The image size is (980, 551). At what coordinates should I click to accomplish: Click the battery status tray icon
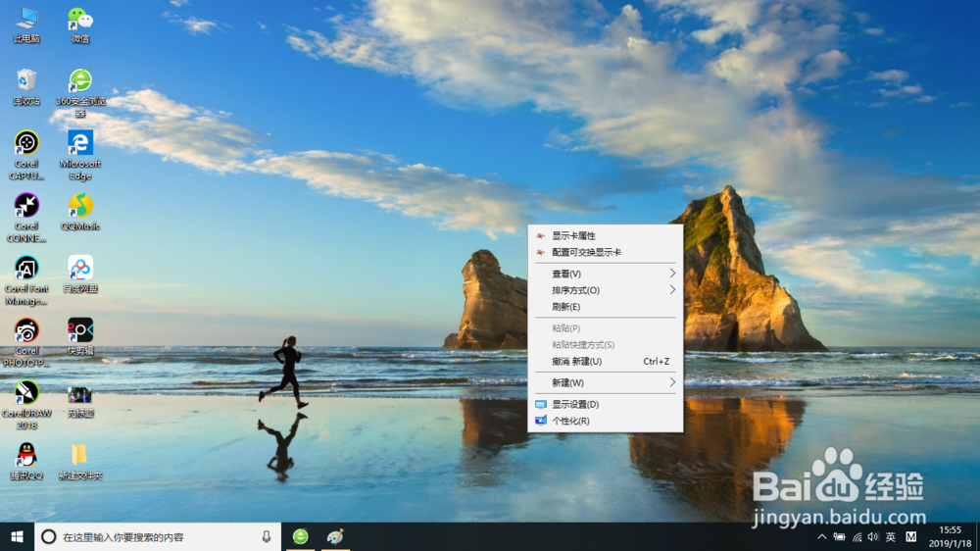(x=840, y=536)
